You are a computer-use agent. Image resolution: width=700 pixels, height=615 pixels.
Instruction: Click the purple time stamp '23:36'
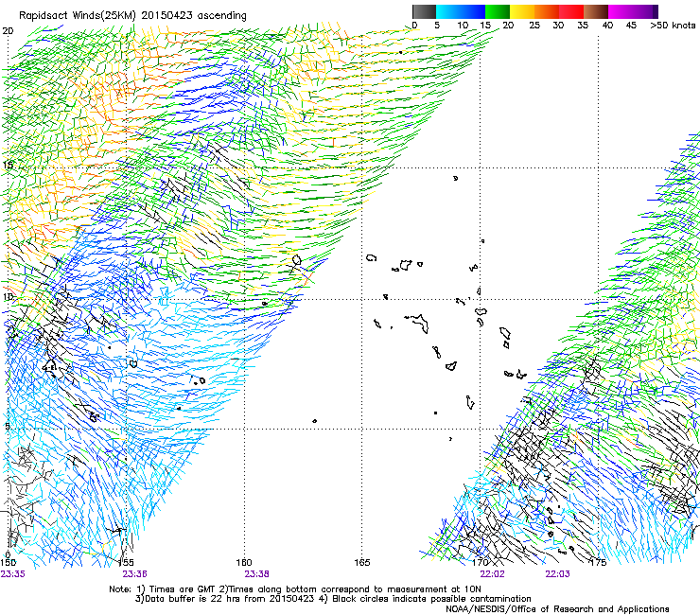[135, 574]
